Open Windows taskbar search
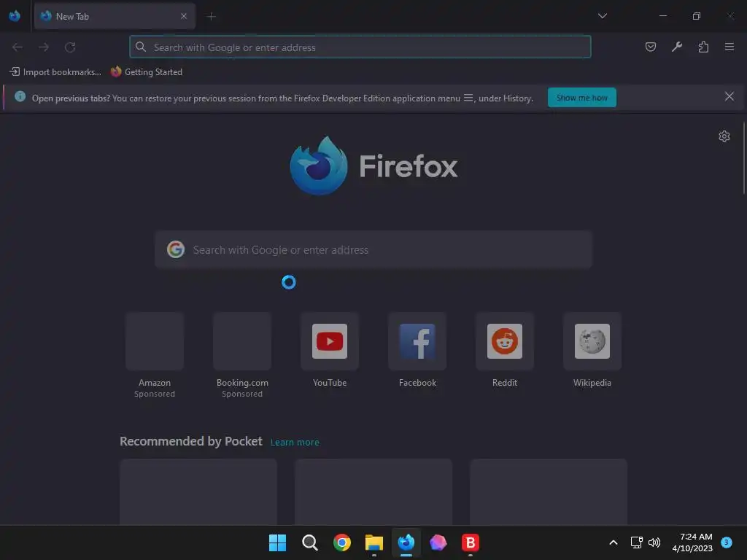747x560 pixels. pyautogui.click(x=309, y=542)
